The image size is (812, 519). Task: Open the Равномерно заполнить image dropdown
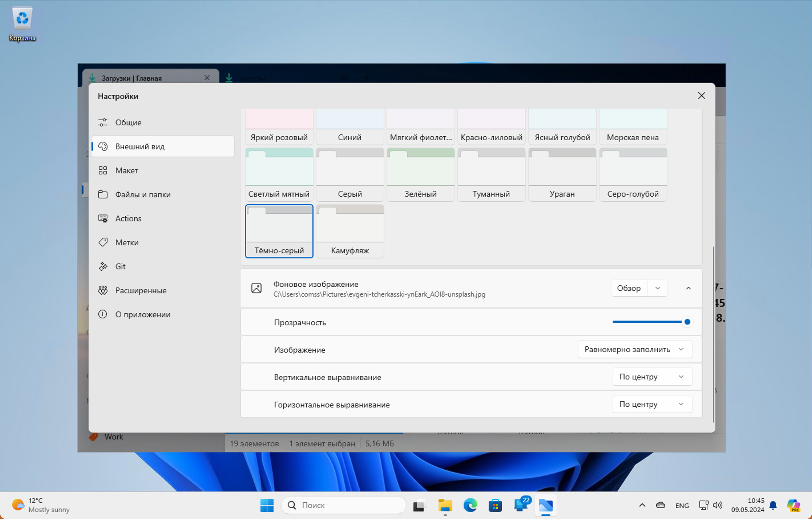[x=635, y=349]
